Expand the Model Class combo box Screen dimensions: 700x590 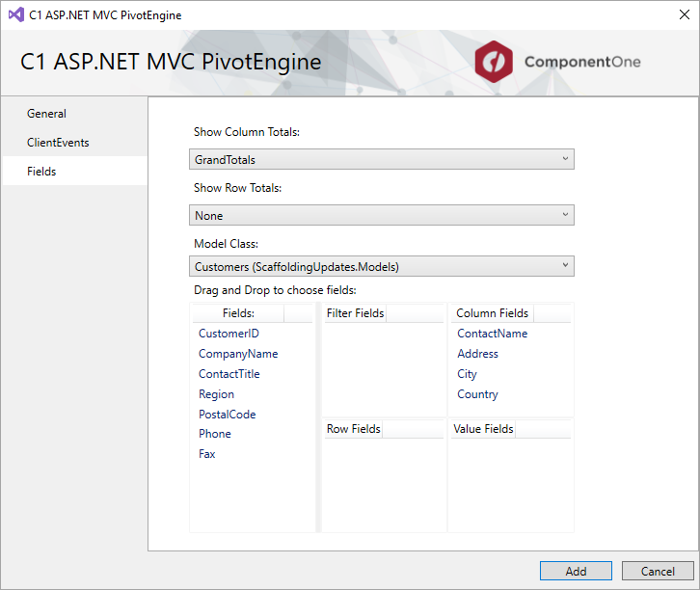(381, 266)
